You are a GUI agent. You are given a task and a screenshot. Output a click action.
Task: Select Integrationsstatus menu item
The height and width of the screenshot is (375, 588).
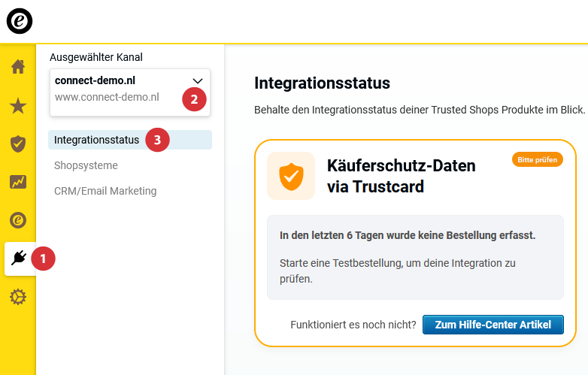click(97, 140)
